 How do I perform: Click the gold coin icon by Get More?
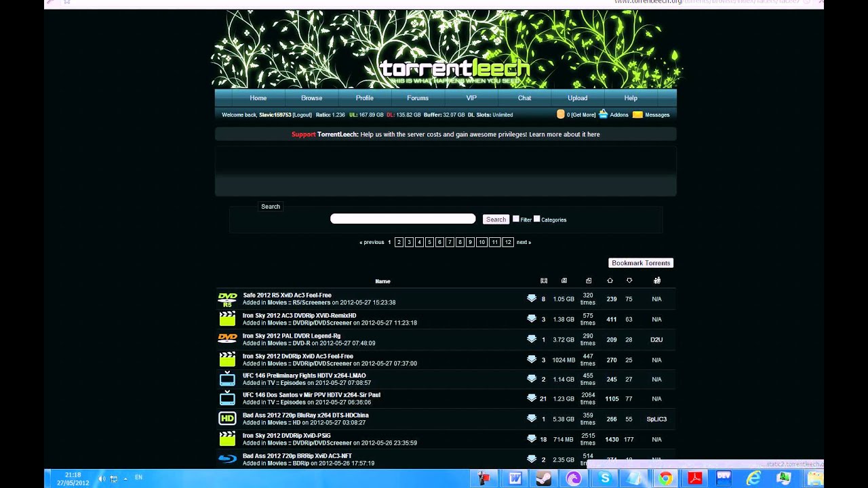click(560, 115)
